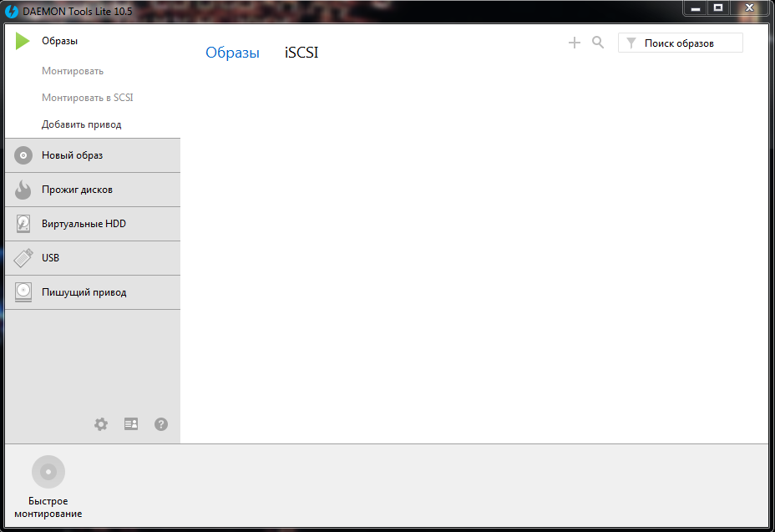The image size is (775, 532).
Task: Open settings via the gear icon
Action: [x=101, y=424]
